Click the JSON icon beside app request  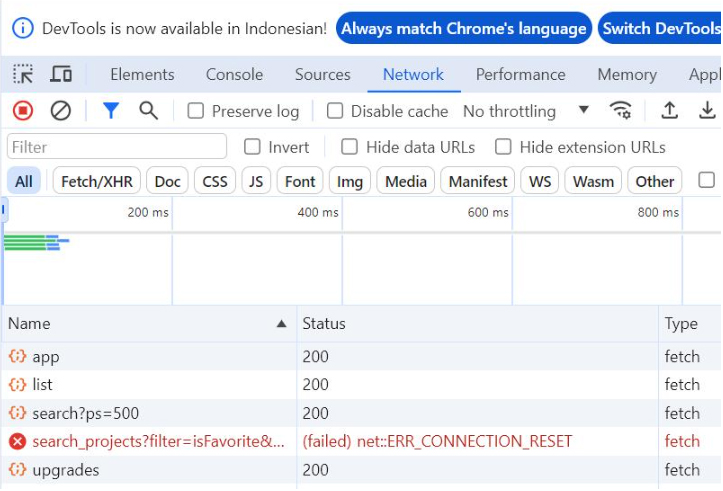[x=18, y=356]
